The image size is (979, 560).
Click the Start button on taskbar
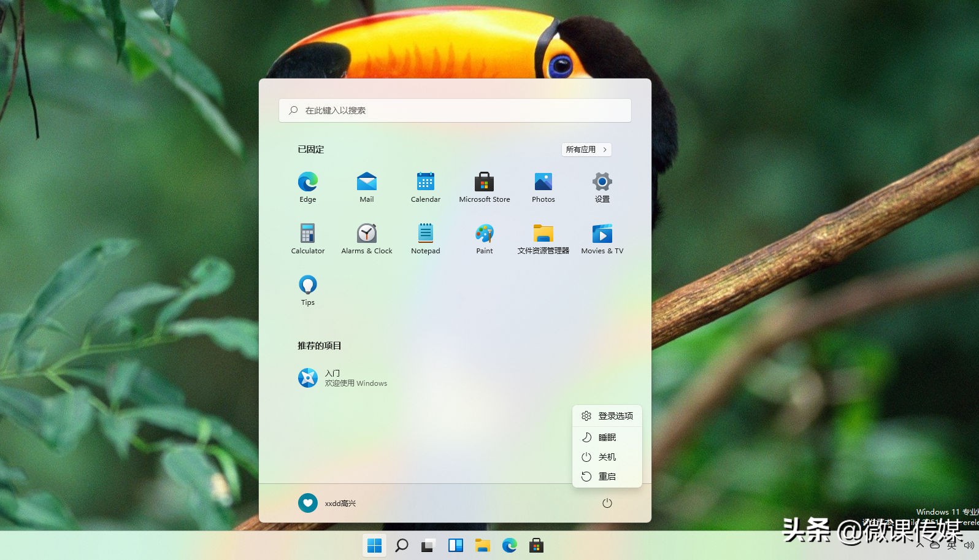(x=374, y=545)
